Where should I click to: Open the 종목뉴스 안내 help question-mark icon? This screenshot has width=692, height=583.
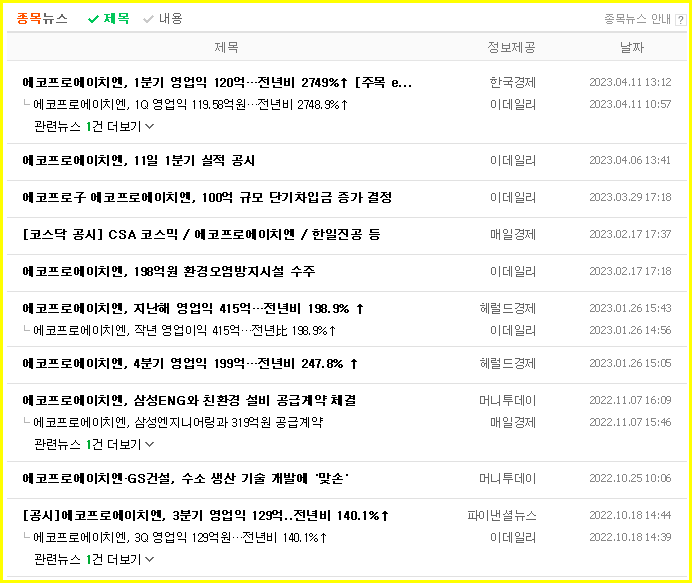[681, 19]
